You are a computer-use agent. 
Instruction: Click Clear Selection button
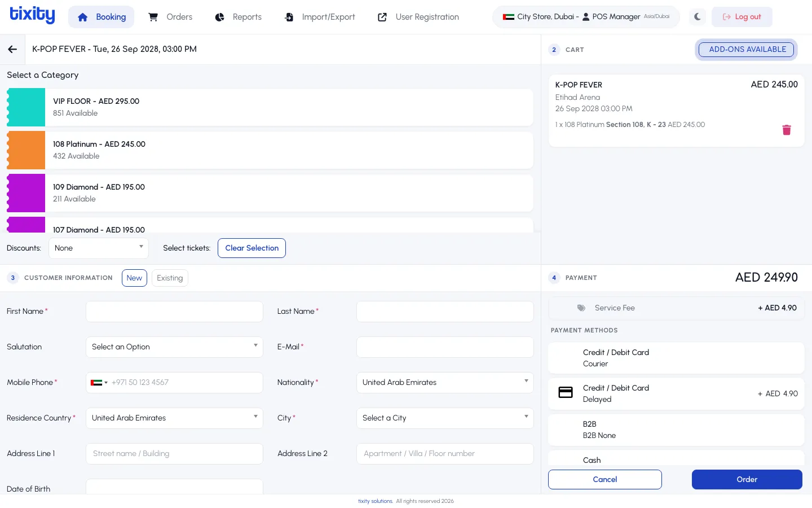tap(251, 248)
